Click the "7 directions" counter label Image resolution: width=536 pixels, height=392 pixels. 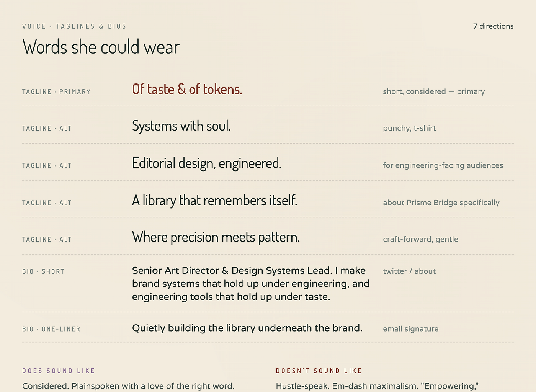tap(493, 26)
